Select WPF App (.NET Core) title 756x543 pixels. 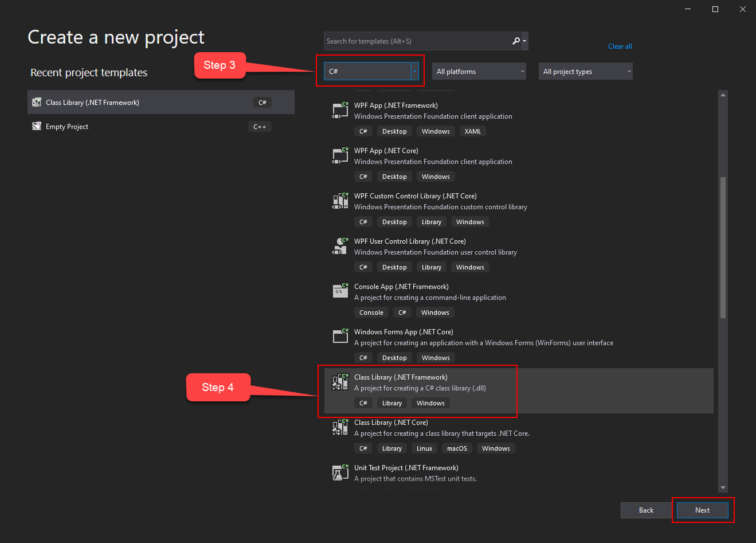[386, 151]
